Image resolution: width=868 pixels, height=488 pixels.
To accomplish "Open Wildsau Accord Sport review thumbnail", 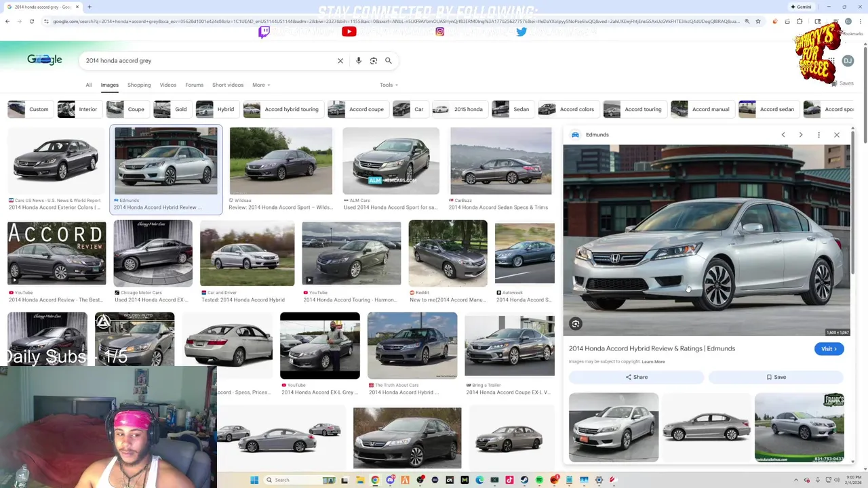I will pyautogui.click(x=281, y=161).
